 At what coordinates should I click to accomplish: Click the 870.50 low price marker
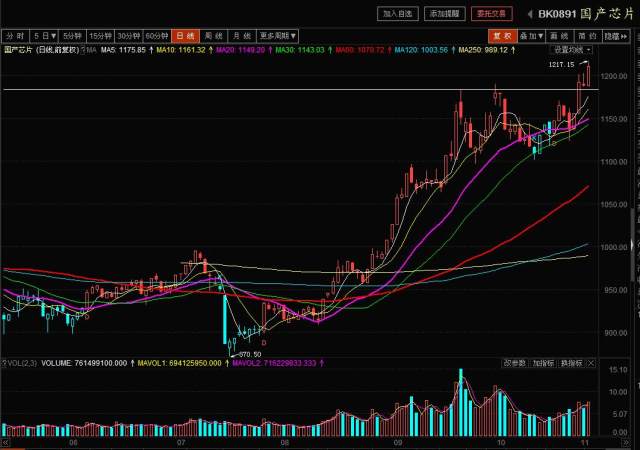coord(248,354)
